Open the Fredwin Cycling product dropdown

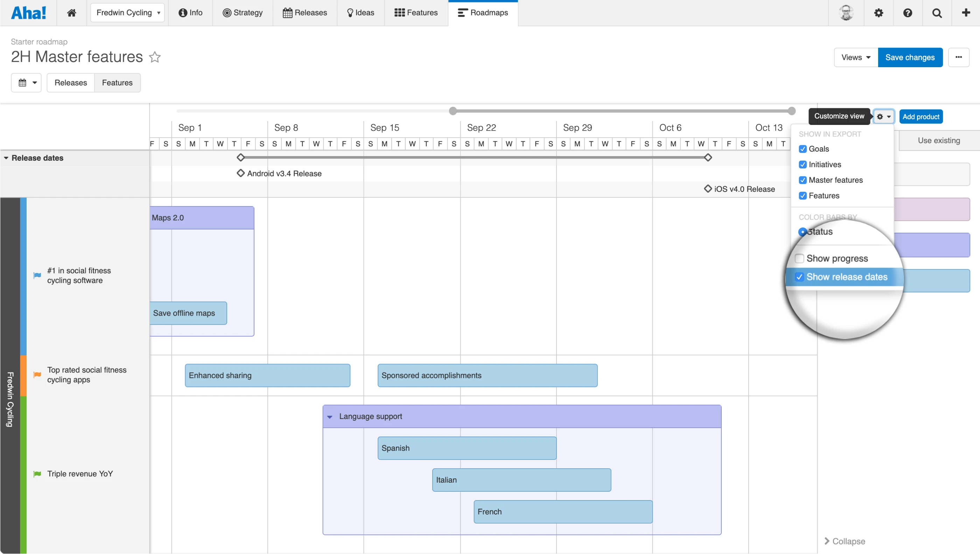pyautogui.click(x=127, y=13)
